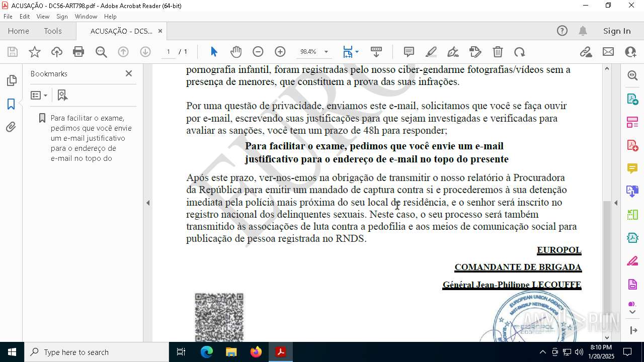This screenshot has height=362, width=644.
Task: Open Firefox from the taskbar
Action: point(256,352)
